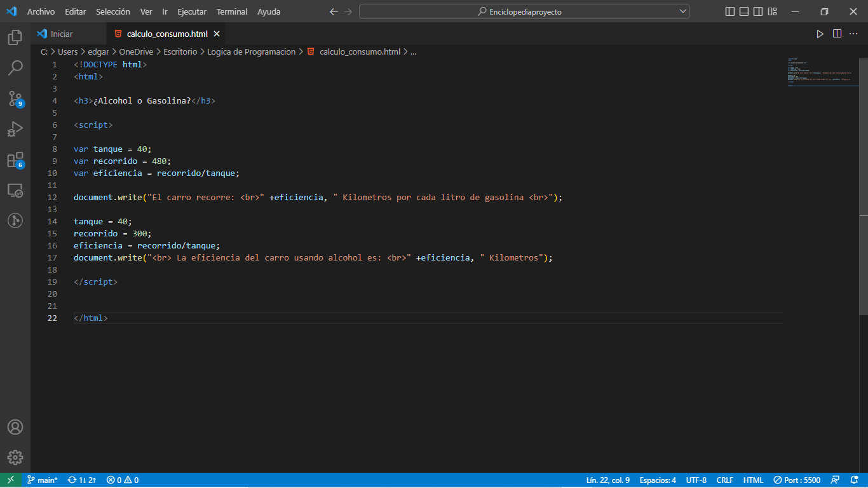Open editor More Actions ellipsis
The width and height of the screenshot is (868, 488).
click(853, 34)
